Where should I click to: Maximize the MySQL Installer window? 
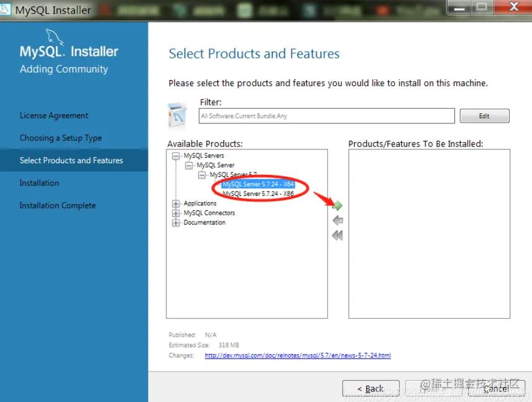(x=482, y=7)
